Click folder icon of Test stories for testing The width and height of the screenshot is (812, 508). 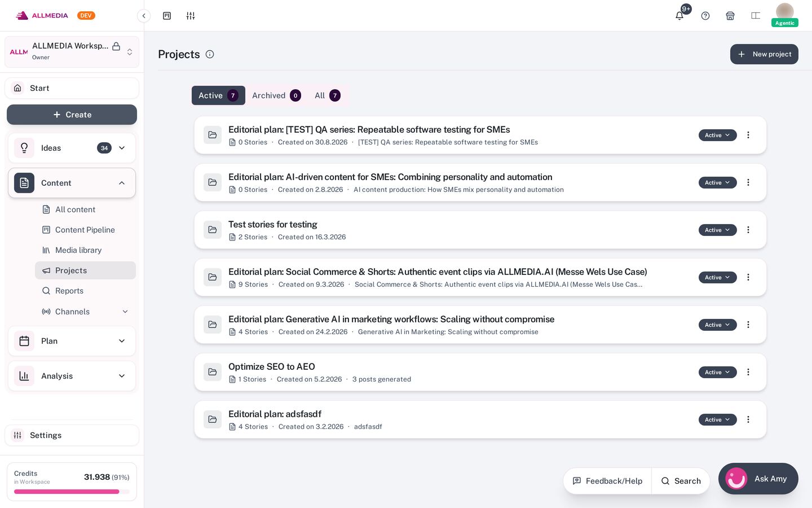[213, 230]
